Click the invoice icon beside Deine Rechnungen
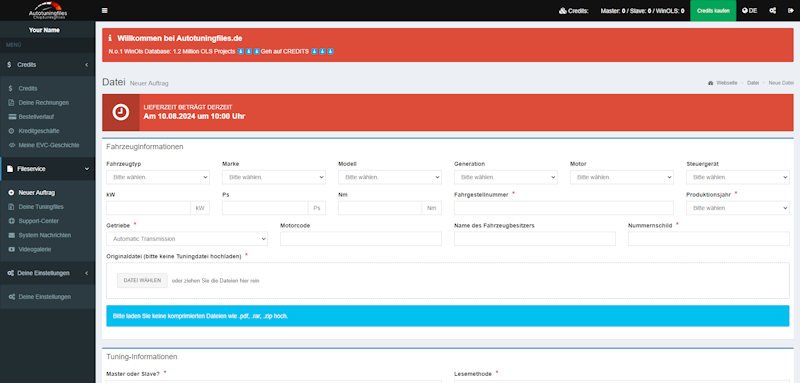 pos(12,103)
